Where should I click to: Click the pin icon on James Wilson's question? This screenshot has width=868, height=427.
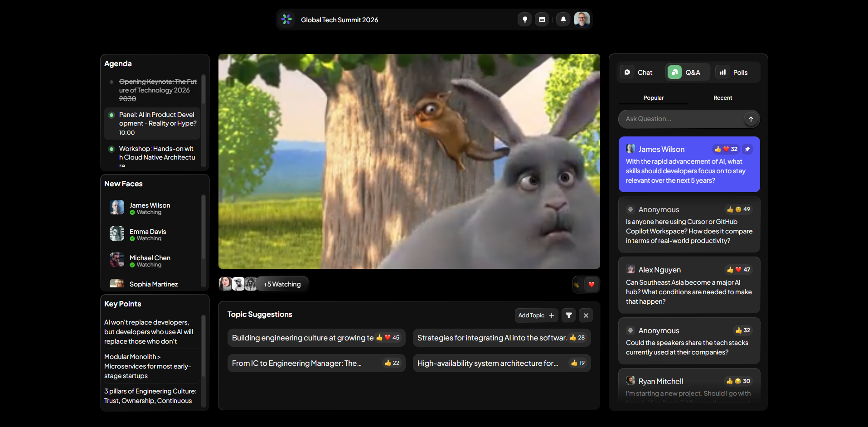[x=747, y=149]
